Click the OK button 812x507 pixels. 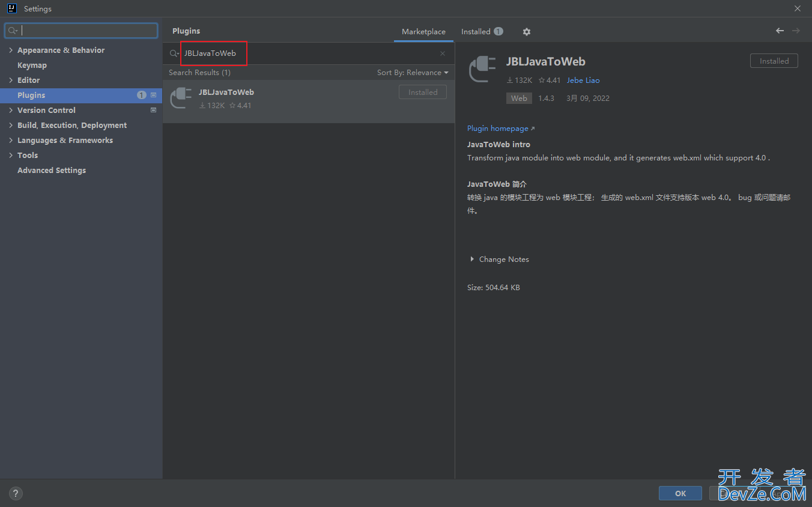[x=680, y=493]
